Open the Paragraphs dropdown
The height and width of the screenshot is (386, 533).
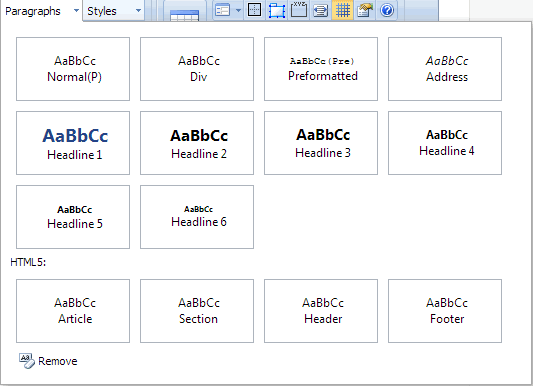(41, 11)
